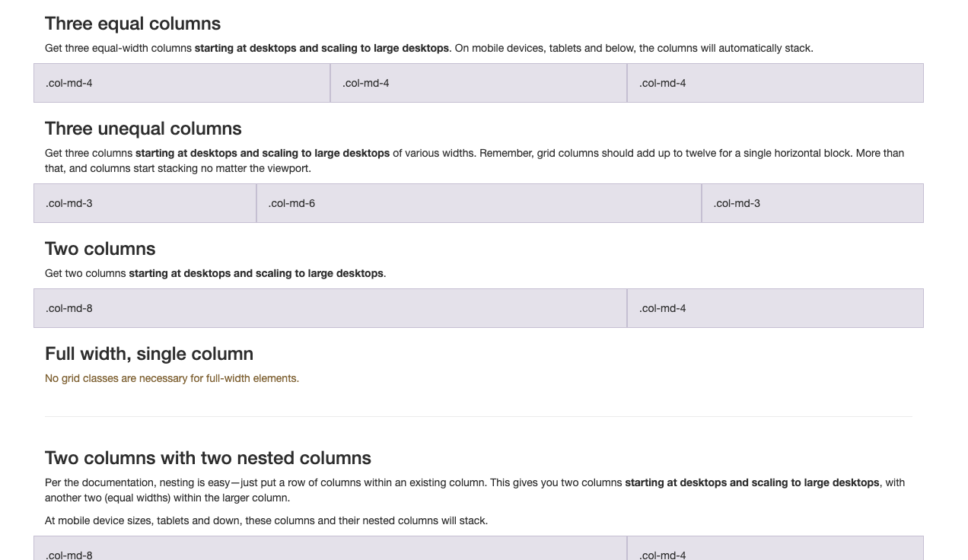Click the 'No grid classes are necessary' warning text
The image size is (968, 560).
[x=172, y=378]
